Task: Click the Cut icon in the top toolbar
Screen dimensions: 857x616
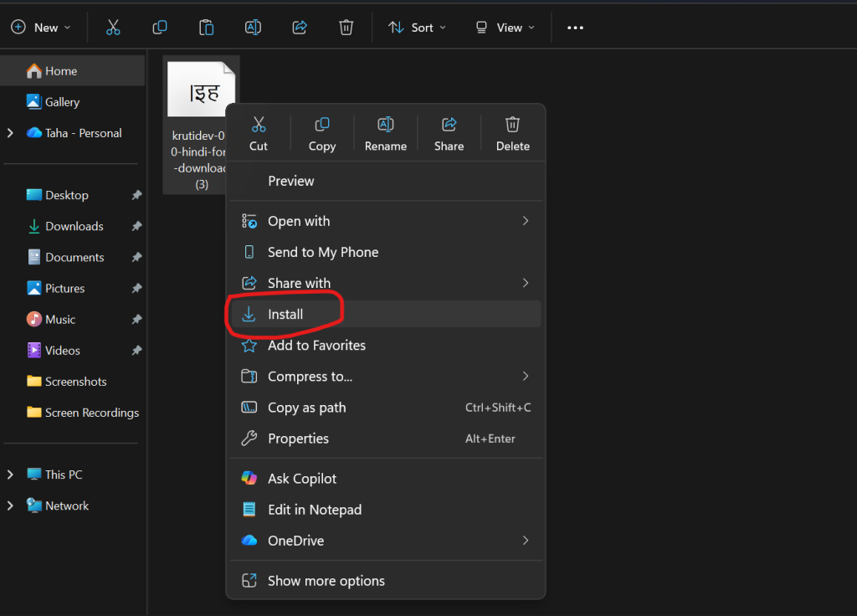Action: (x=113, y=28)
